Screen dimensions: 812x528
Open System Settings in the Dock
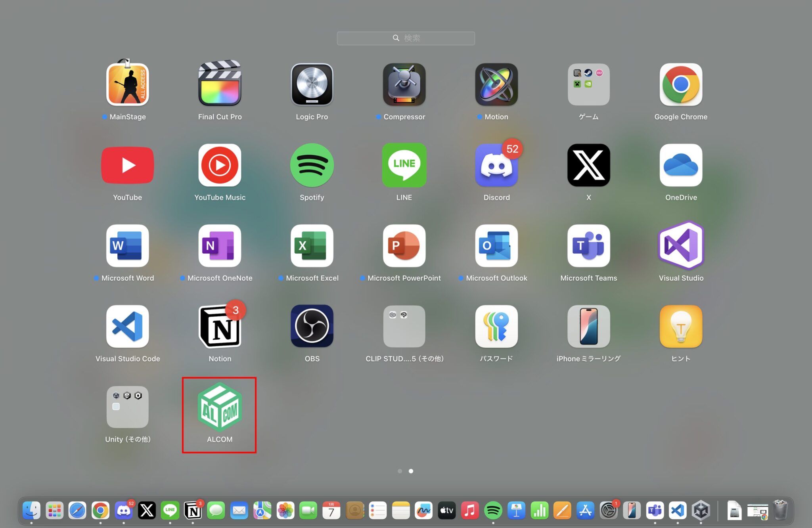608,511
